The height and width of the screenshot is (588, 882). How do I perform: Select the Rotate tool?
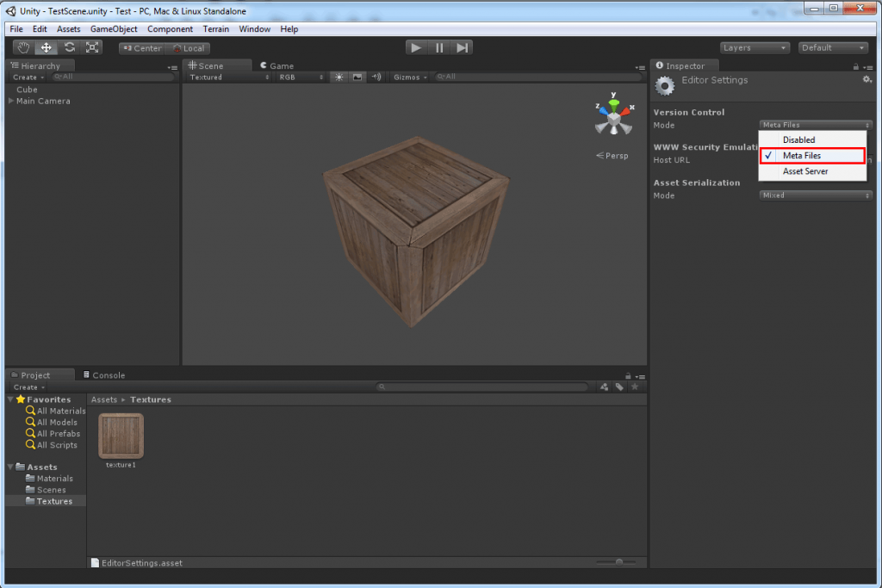click(x=69, y=48)
